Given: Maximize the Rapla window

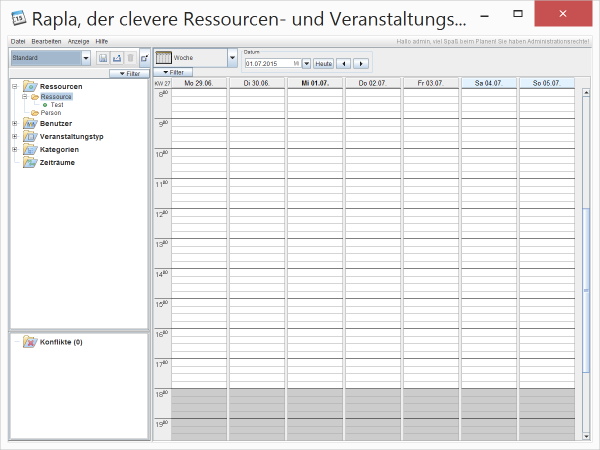Looking at the screenshot, I should coord(518,14).
